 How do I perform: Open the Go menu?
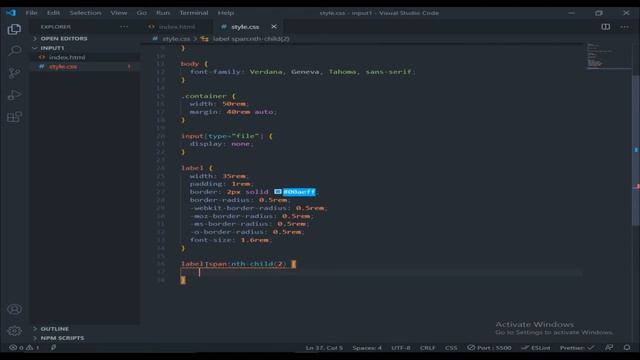click(142, 13)
